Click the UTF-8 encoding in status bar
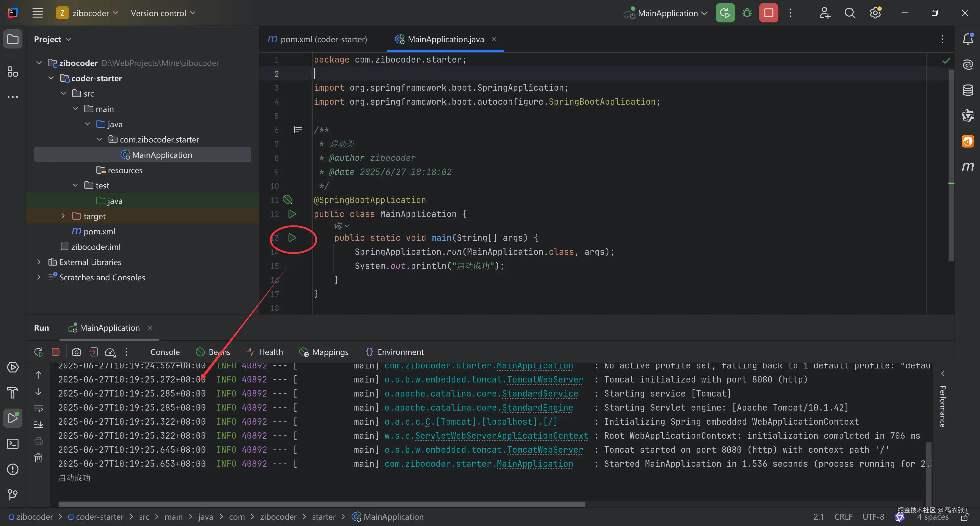 point(873,517)
